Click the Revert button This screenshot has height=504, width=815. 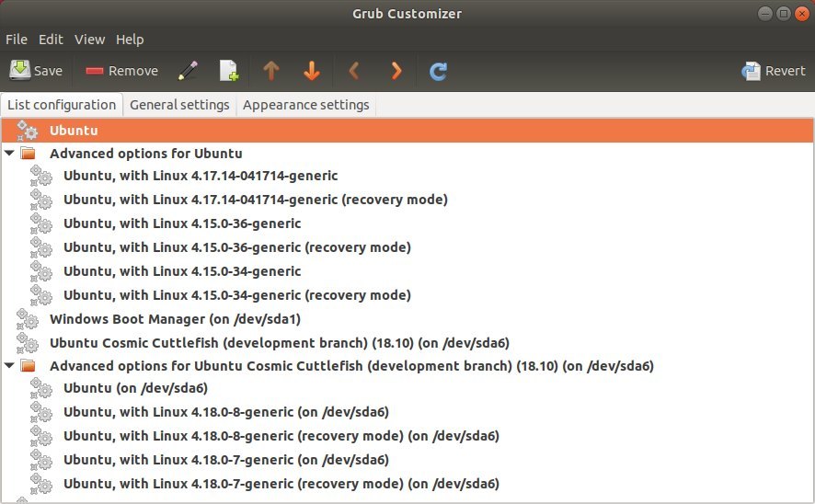pyautogui.click(x=774, y=71)
